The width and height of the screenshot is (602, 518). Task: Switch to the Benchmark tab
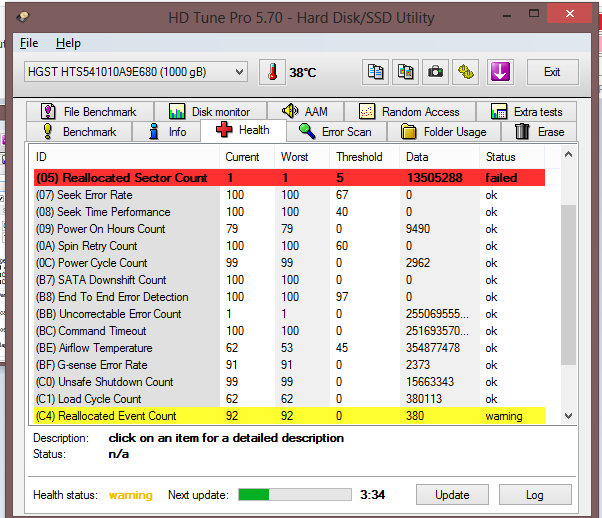pos(79,131)
